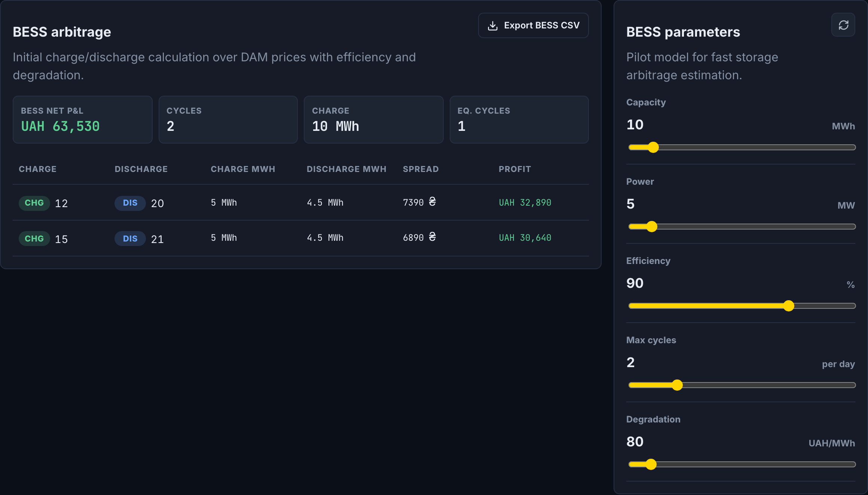Click the SPREAD column header
The image size is (868, 495).
[x=421, y=169]
